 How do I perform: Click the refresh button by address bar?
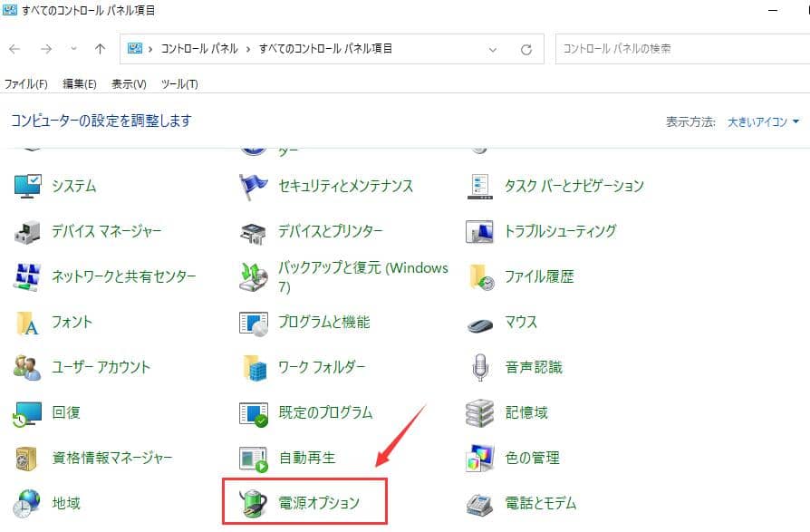[526, 49]
